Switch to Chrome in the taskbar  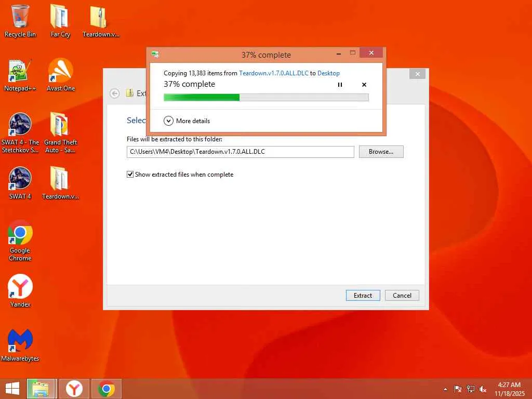tap(107, 389)
